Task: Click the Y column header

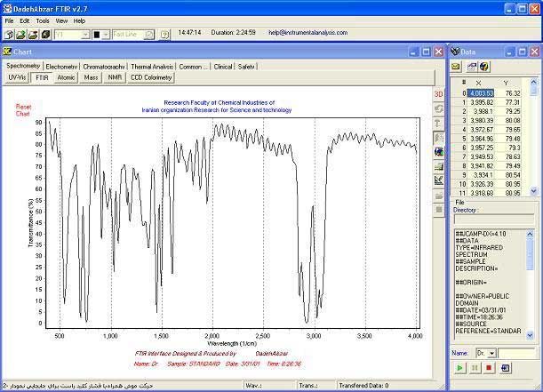Action: (x=506, y=83)
